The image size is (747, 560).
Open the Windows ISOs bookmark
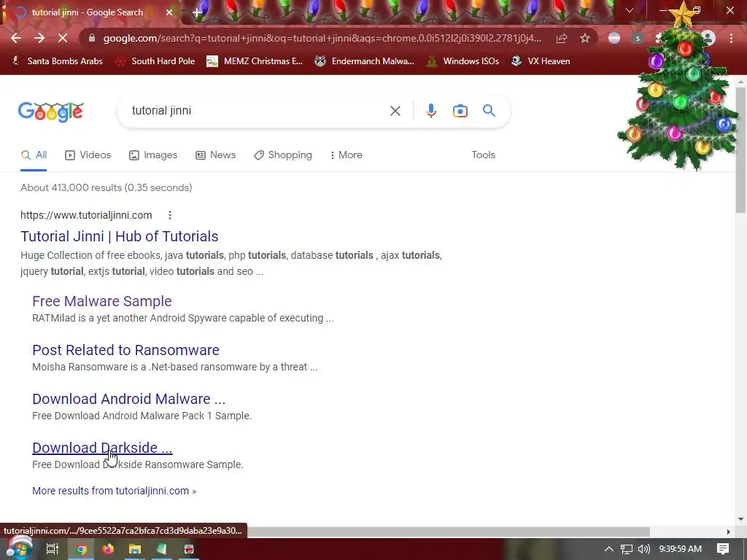point(463,61)
